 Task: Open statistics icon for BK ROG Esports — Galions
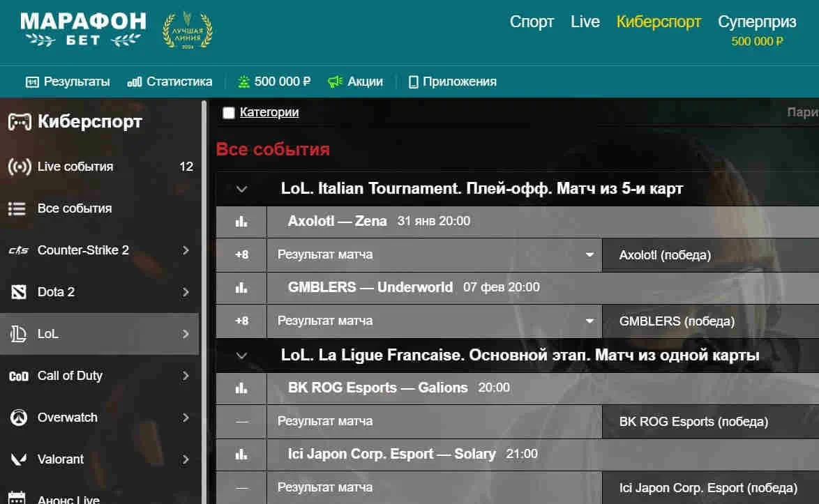(241, 388)
